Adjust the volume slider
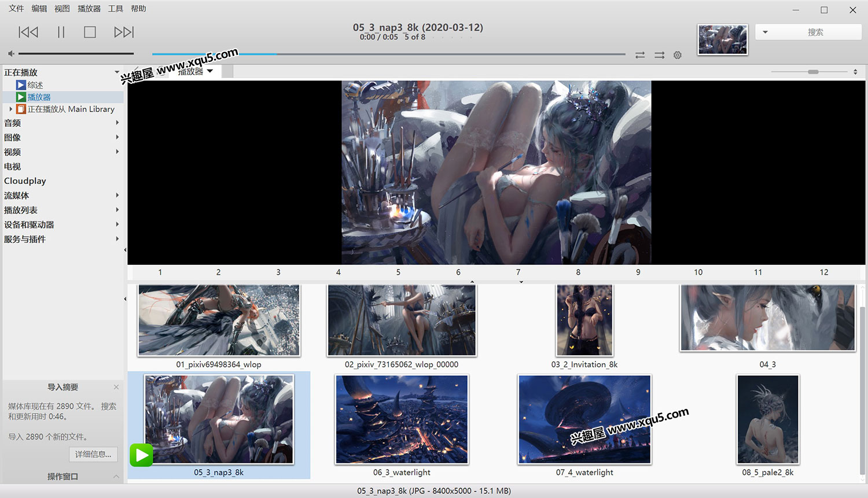This screenshot has height=498, width=868. (76, 54)
